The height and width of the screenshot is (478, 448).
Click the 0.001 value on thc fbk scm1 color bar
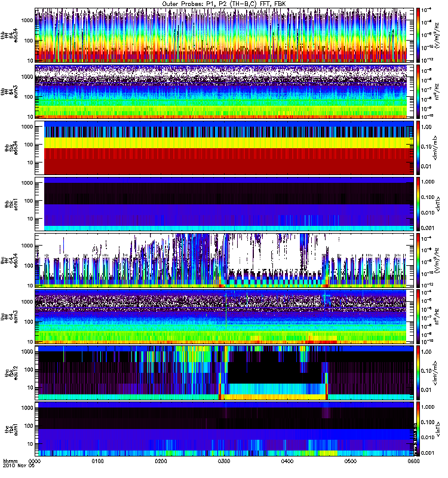tap(427, 454)
